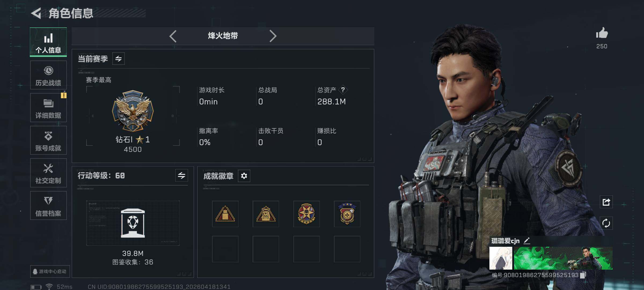Go back using the 角色信息 arrow

36,13
